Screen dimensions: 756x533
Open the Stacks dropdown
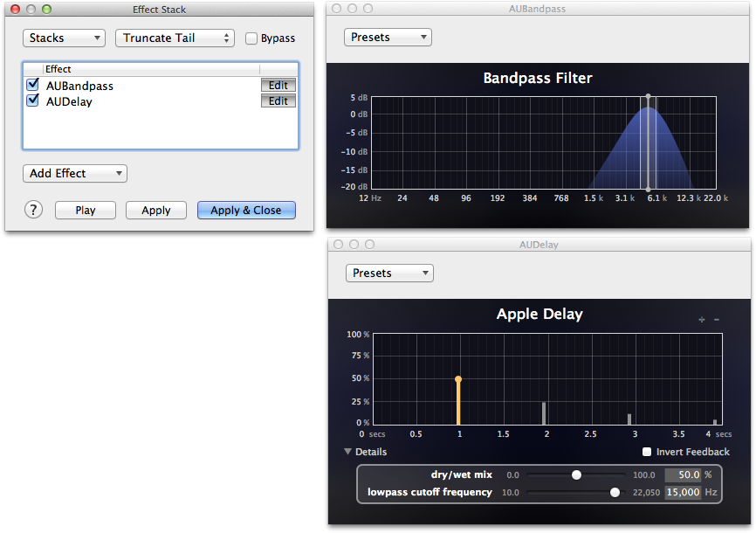[x=64, y=38]
